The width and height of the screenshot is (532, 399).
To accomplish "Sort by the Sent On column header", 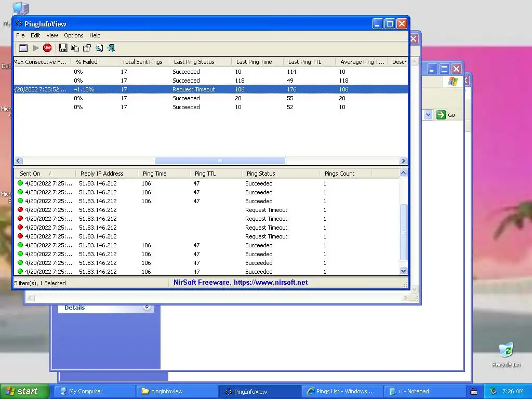I will click(45, 174).
